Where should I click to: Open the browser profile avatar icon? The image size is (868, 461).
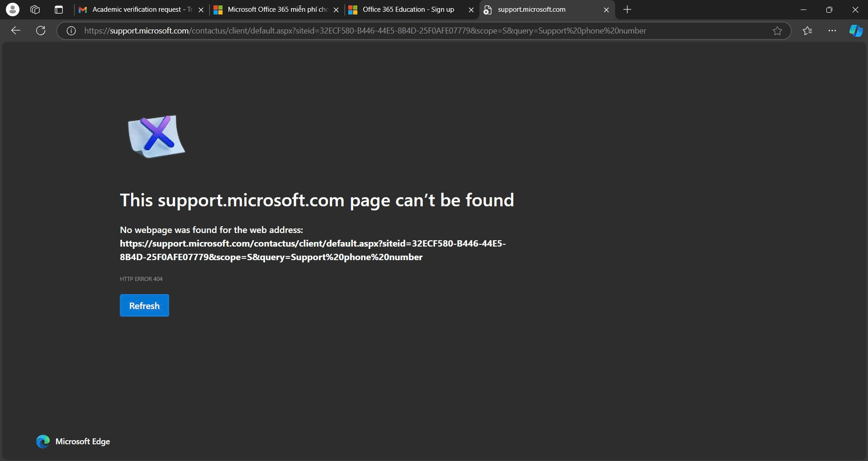[13, 9]
